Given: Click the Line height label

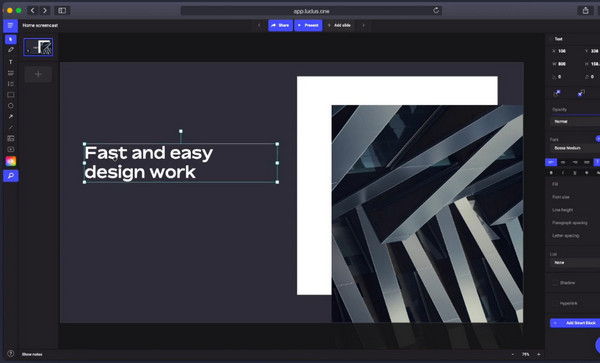Looking at the screenshot, I should pyautogui.click(x=562, y=210).
